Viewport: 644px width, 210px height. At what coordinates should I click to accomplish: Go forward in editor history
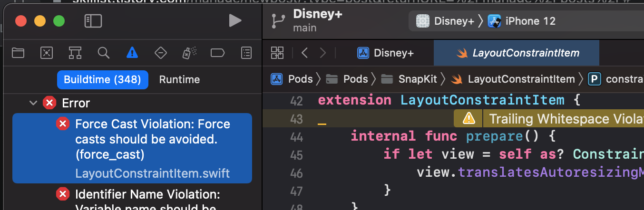pos(323,53)
